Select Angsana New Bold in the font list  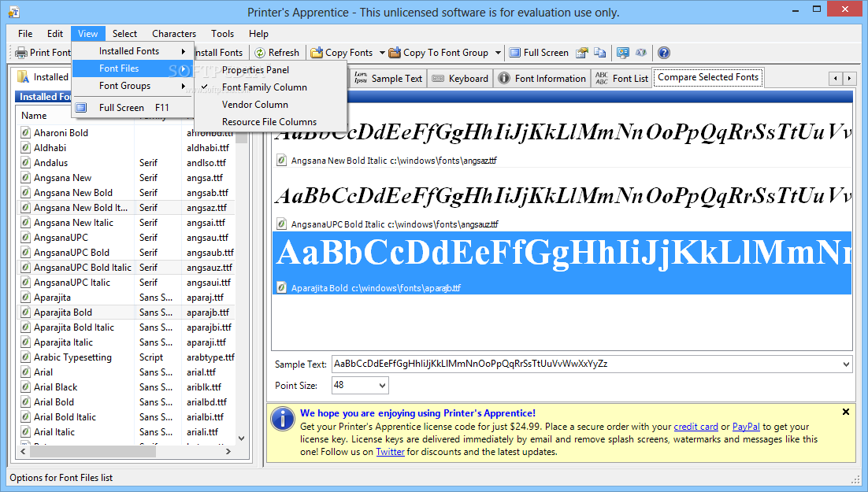(73, 193)
